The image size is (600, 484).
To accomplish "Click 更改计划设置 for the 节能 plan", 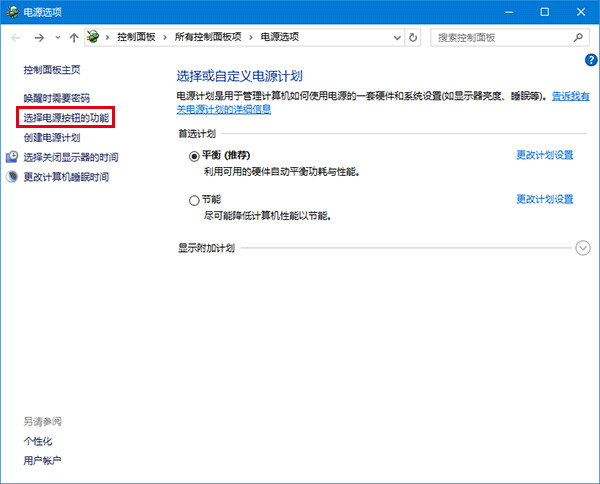I will pos(544,199).
